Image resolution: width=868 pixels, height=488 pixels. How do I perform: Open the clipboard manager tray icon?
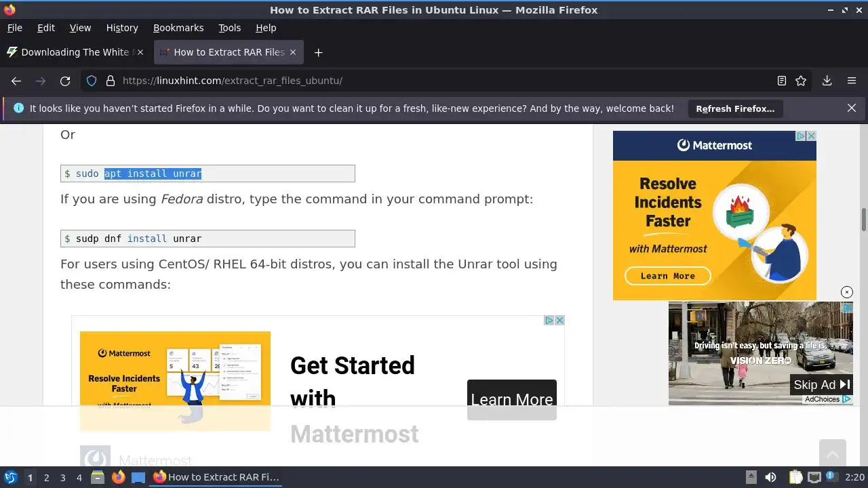795,477
